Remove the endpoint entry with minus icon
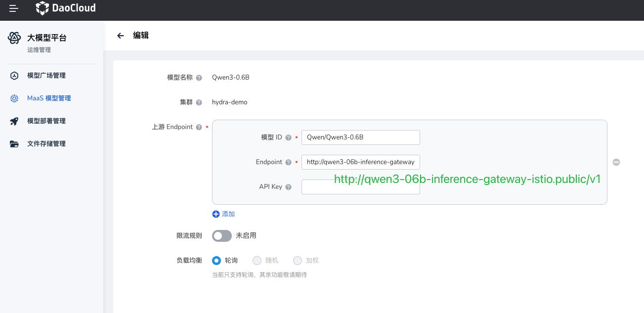 616,162
